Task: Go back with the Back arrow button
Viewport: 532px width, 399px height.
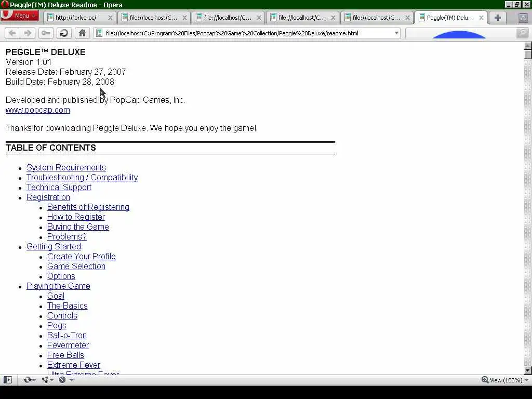Action: [x=12, y=33]
